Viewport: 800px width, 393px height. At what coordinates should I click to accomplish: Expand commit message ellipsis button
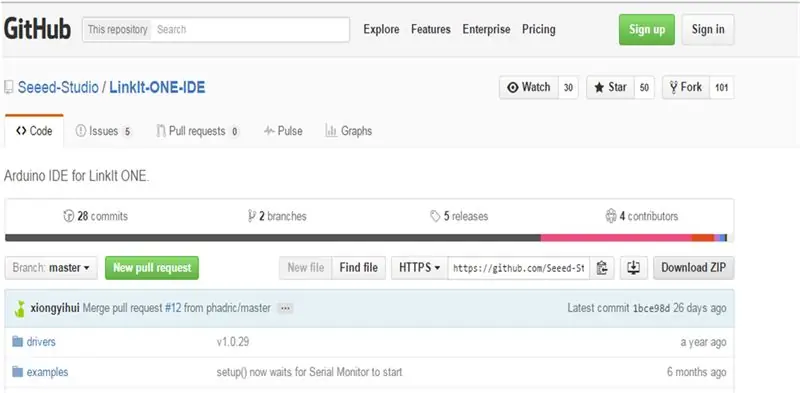click(x=285, y=308)
